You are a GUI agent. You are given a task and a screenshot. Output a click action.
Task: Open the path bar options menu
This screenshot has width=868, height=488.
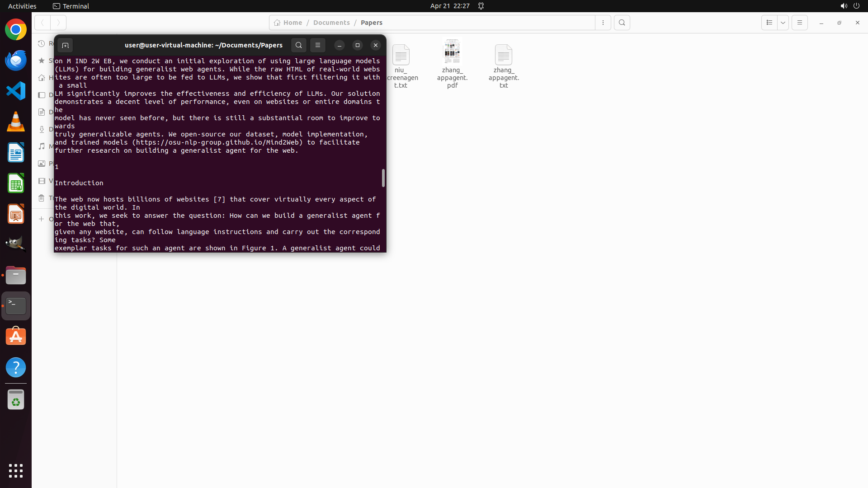[603, 23]
